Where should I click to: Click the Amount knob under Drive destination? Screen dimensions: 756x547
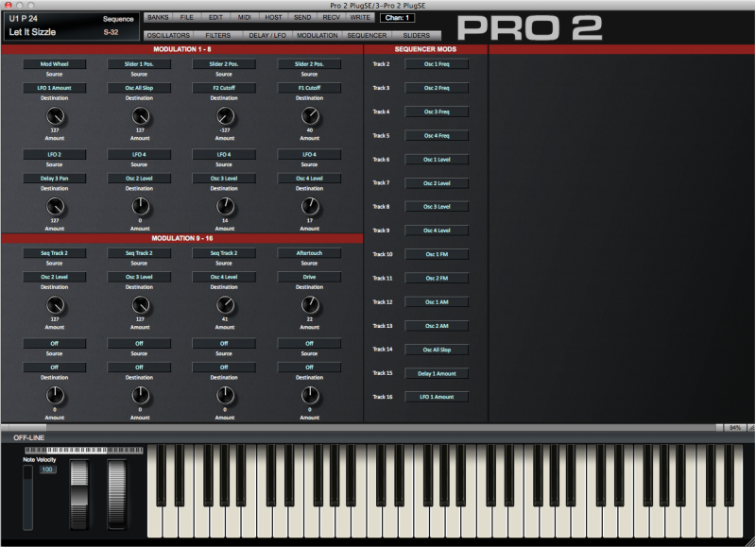[x=310, y=305]
